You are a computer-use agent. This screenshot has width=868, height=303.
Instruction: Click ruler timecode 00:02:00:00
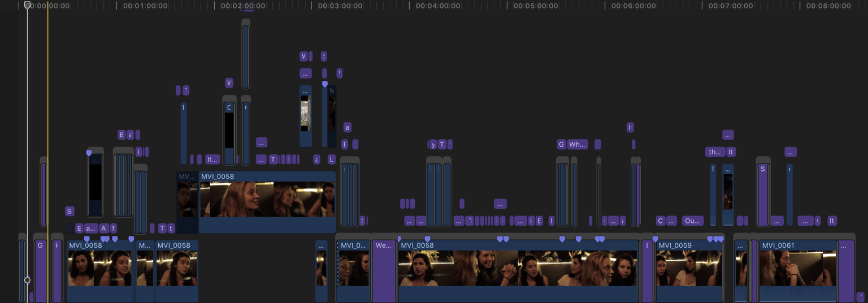243,6
